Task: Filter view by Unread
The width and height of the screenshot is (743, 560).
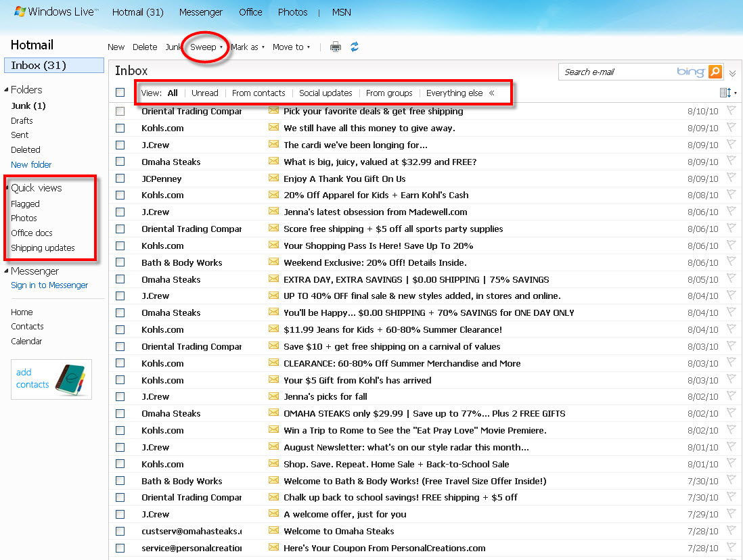Action: pos(204,93)
